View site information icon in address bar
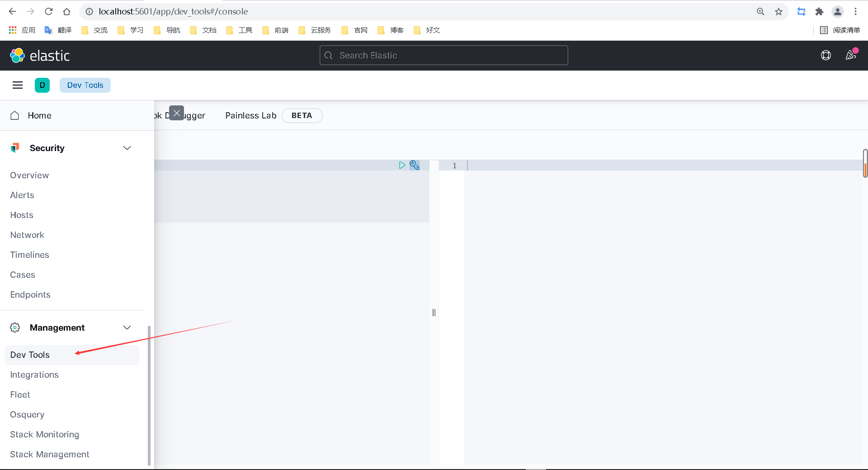 point(90,11)
